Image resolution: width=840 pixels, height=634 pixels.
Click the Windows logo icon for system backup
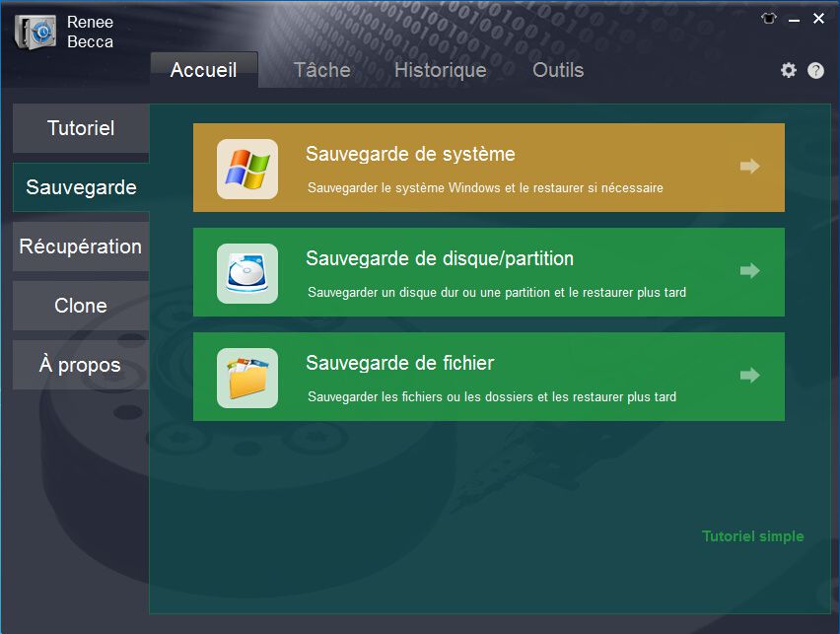(247, 169)
